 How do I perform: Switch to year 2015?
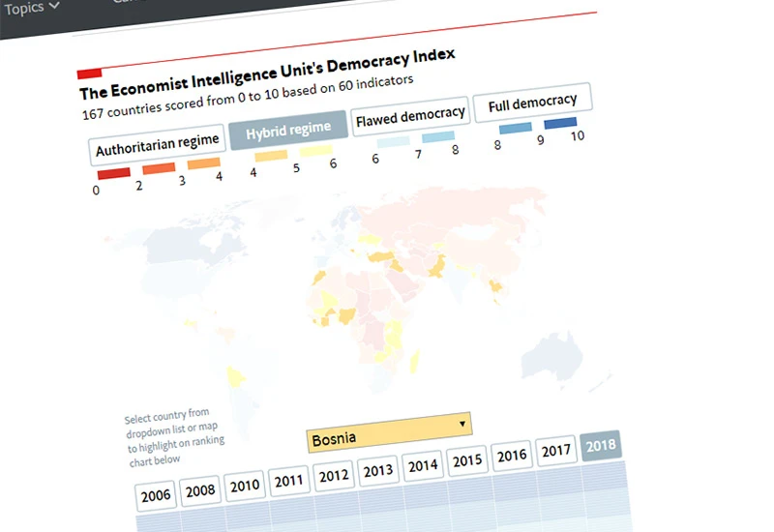click(467, 460)
